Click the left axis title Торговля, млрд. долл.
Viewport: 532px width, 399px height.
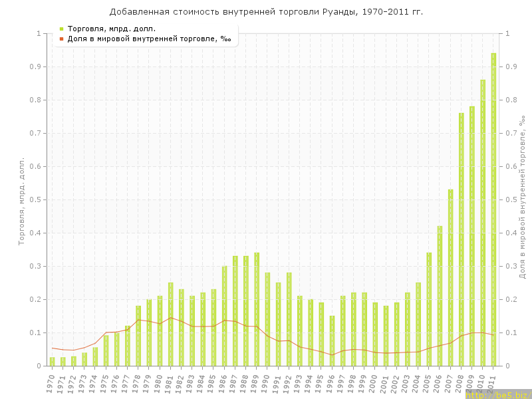[x=21, y=201]
